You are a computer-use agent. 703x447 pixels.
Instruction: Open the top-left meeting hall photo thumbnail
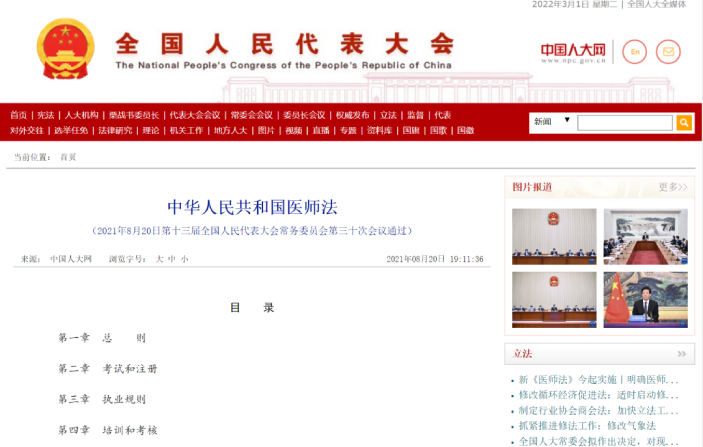[554, 236]
